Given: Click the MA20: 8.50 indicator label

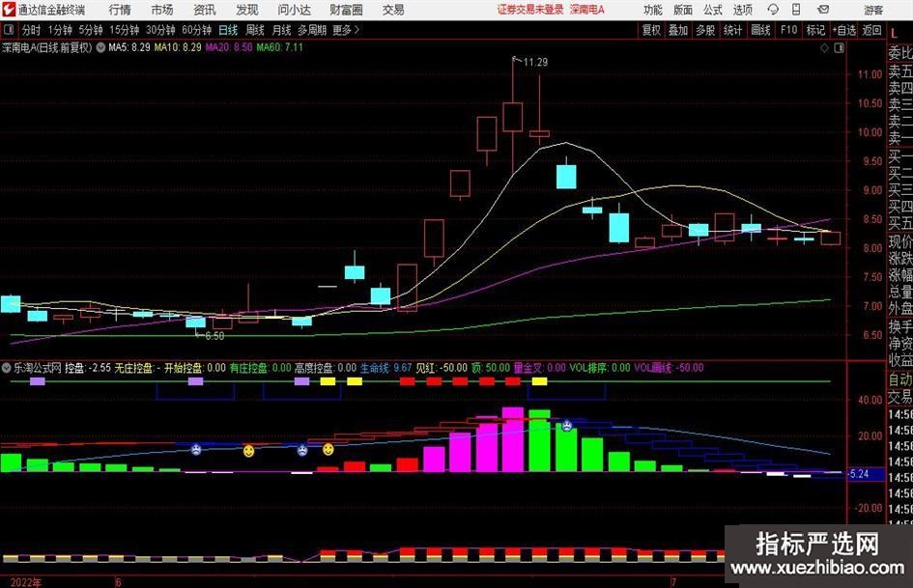Looking at the screenshot, I should [x=229, y=47].
